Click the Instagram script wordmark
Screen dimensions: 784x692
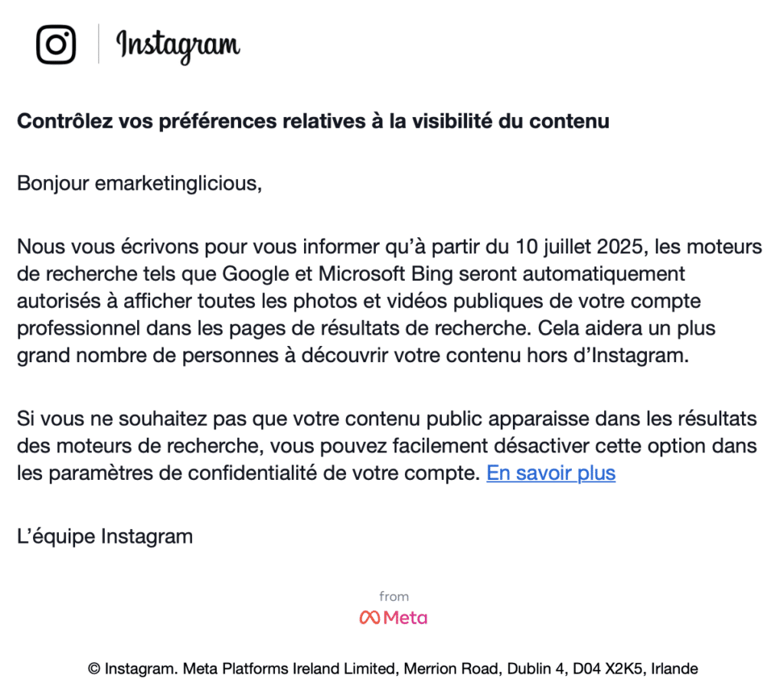click(178, 45)
